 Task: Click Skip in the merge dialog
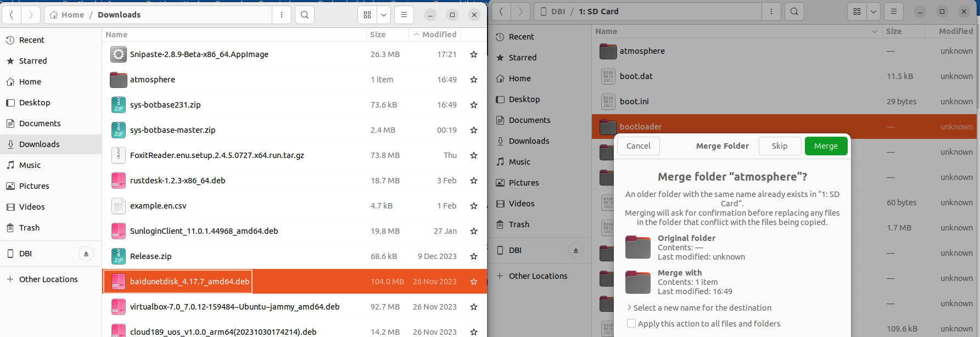779,146
